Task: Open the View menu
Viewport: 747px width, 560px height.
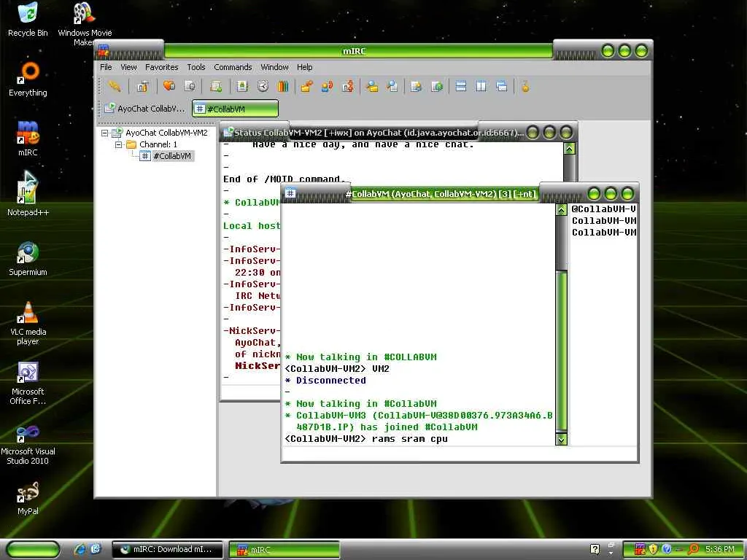Action: [x=128, y=67]
